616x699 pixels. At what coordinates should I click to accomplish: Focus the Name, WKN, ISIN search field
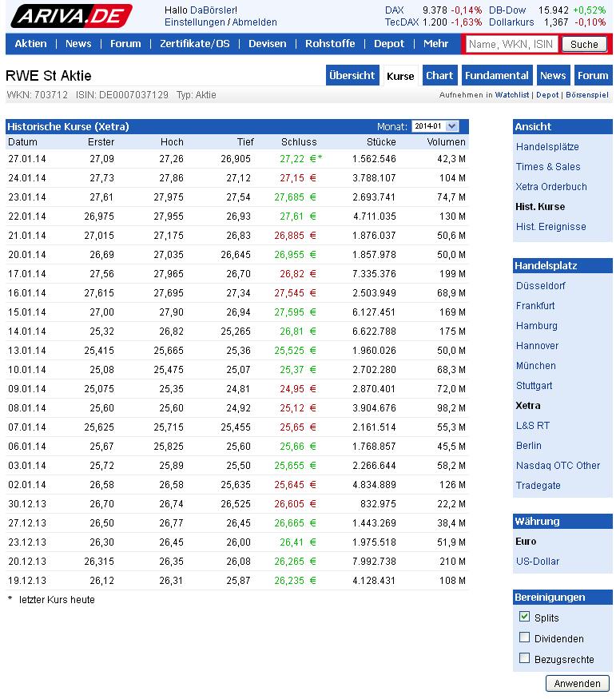[511, 45]
